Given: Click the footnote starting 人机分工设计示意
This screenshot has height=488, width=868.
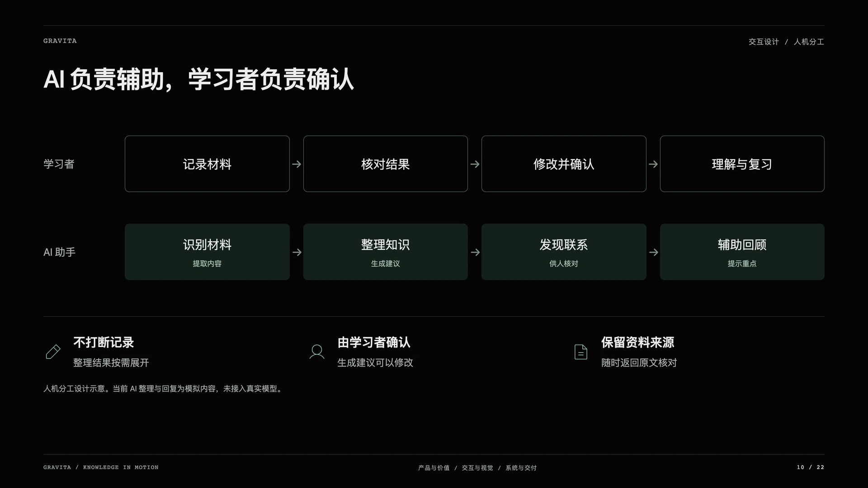Looking at the screenshot, I should (x=164, y=389).
